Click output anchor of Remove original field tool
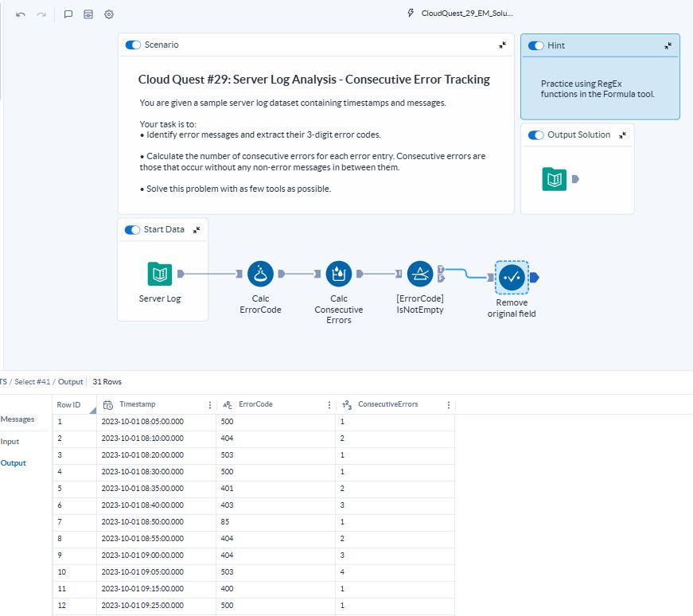The height and width of the screenshot is (616, 693). tap(535, 277)
